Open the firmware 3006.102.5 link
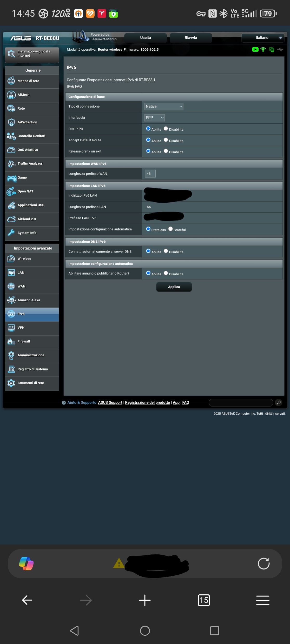This screenshot has height=644, width=290. click(x=149, y=50)
